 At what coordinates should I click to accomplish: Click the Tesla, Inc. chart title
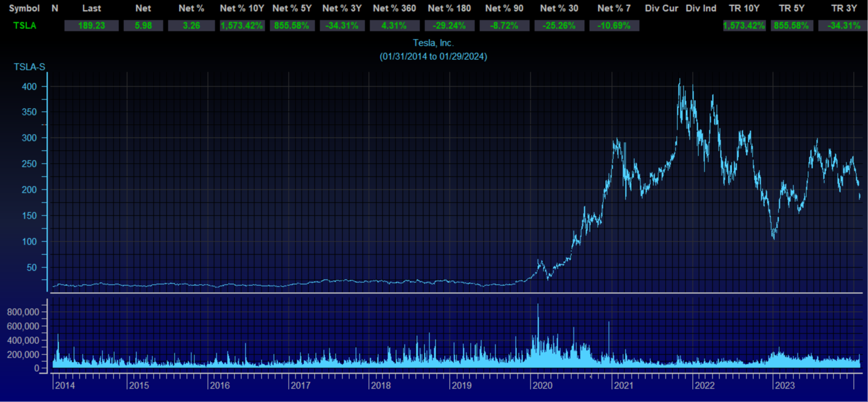coord(434,43)
